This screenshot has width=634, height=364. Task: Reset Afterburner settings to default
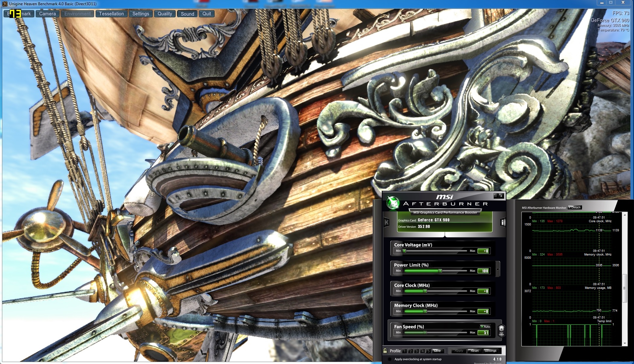475,351
